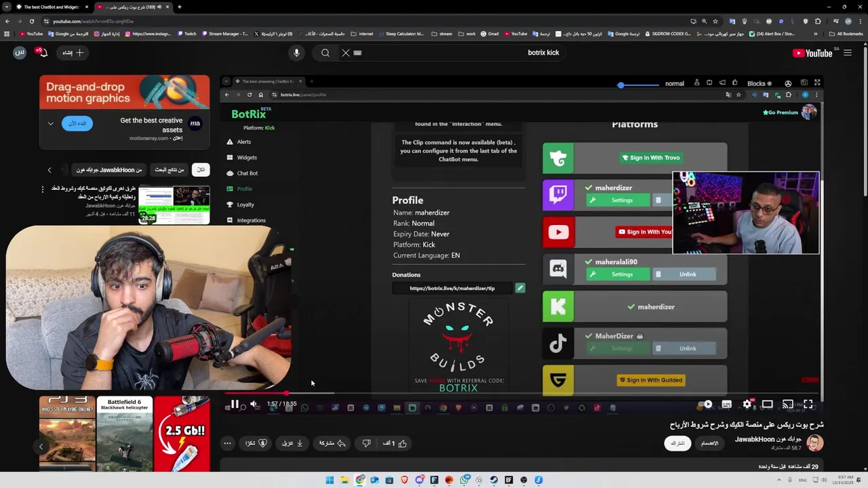Bookmark this page with star icon
The height and width of the screenshot is (488, 868).
click(x=715, y=21)
